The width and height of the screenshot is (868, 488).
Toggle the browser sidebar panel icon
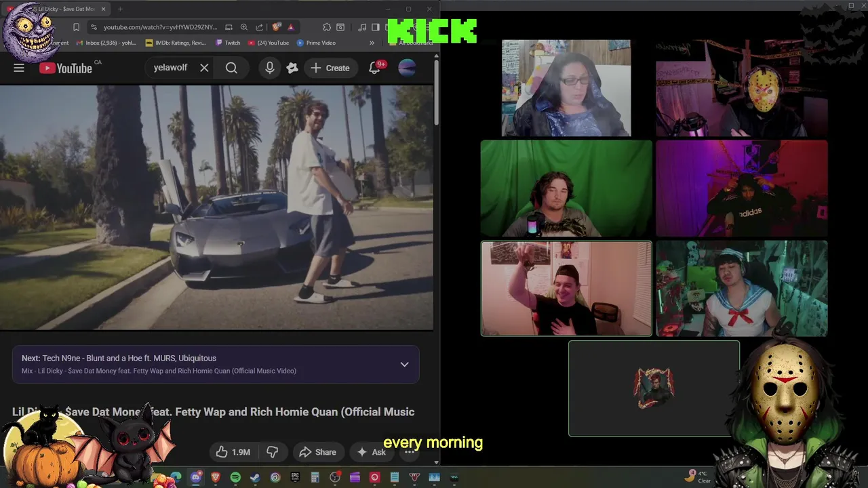coord(375,27)
